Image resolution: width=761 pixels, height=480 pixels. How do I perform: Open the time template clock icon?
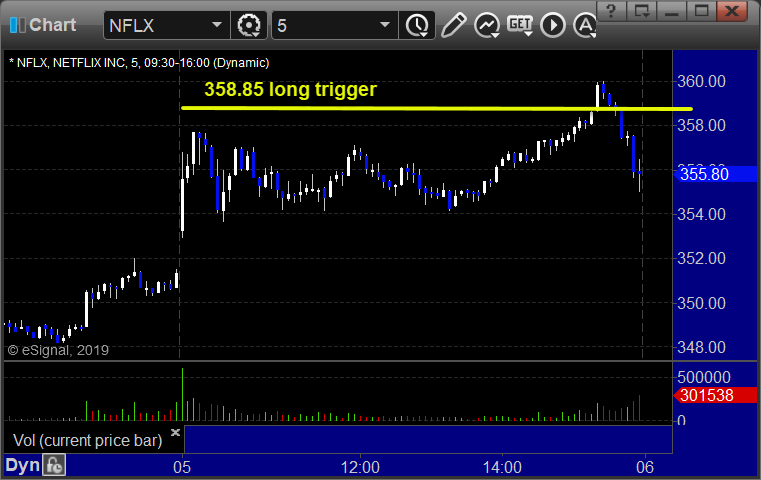417,25
